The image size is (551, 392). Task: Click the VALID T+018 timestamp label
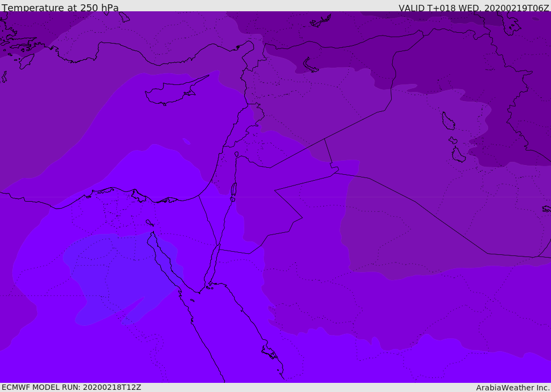tap(474, 8)
